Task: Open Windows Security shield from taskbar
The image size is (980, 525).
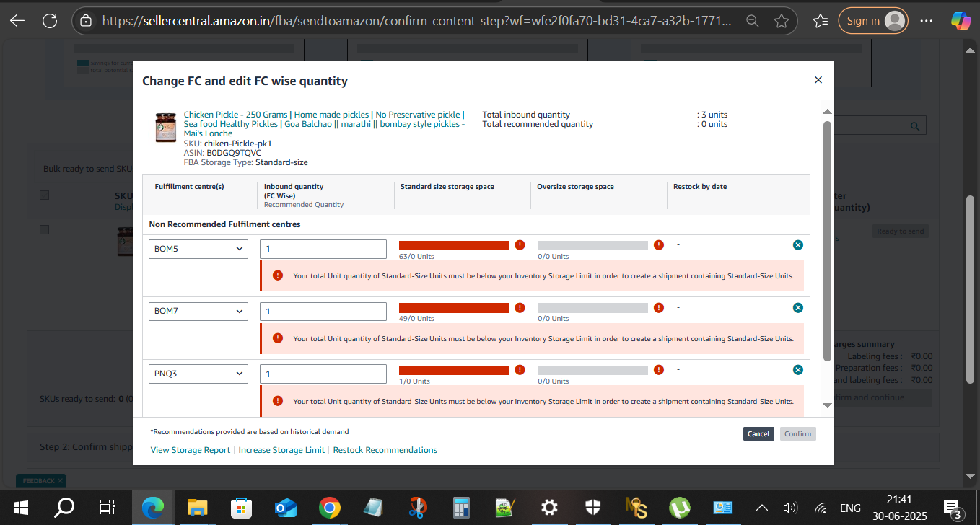Action: (x=593, y=508)
